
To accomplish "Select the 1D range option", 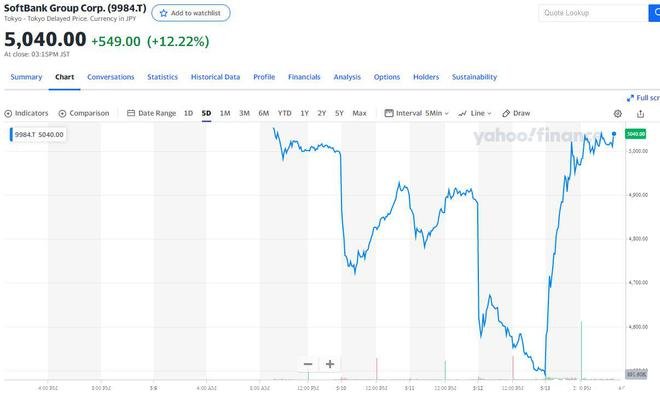I will 188,113.
